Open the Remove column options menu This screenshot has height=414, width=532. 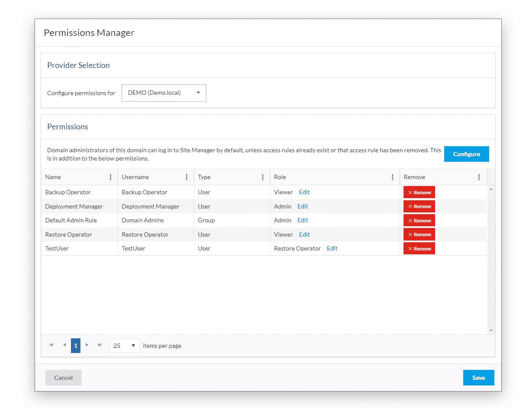pyautogui.click(x=479, y=177)
